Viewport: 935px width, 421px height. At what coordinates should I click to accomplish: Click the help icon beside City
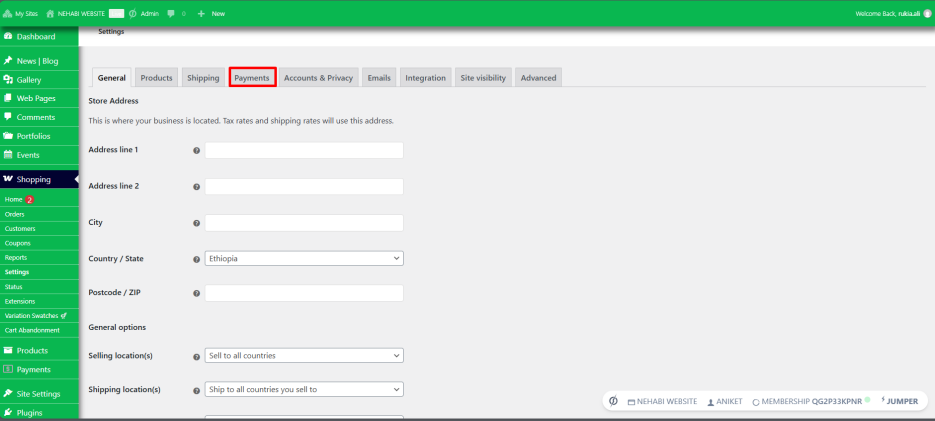196,223
